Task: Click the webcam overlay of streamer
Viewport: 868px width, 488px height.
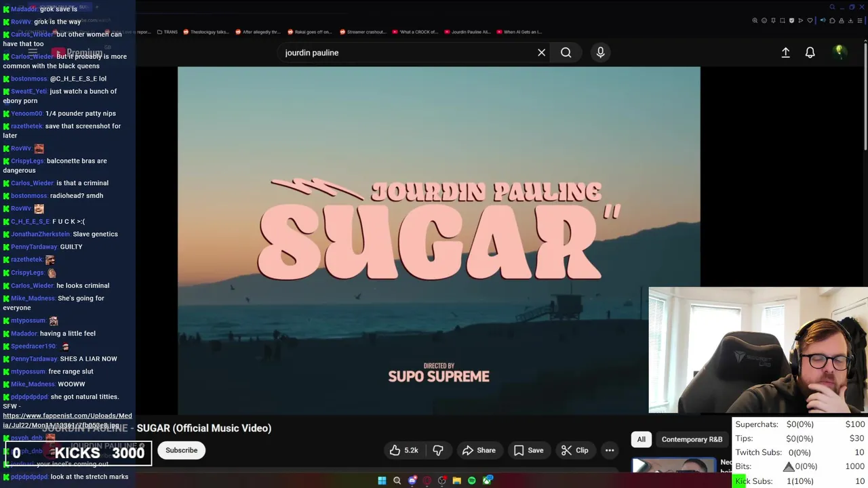Action: tap(758, 350)
